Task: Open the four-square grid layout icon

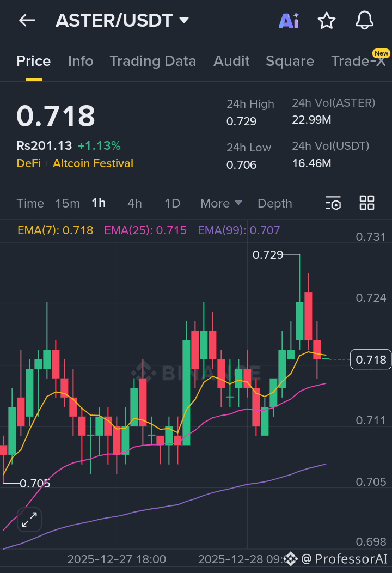Action: point(367,203)
